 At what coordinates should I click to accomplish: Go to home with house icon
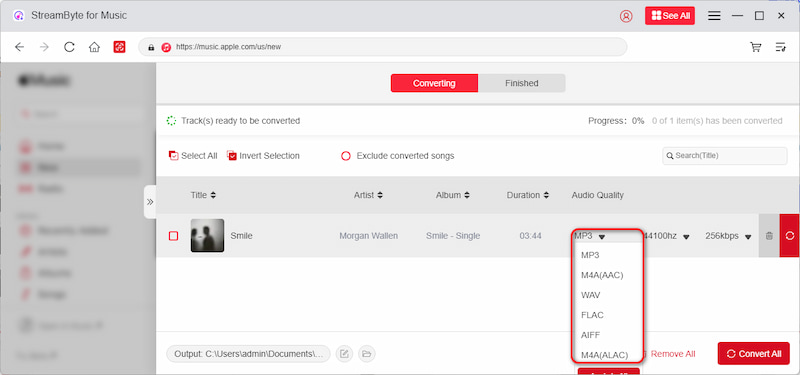94,47
